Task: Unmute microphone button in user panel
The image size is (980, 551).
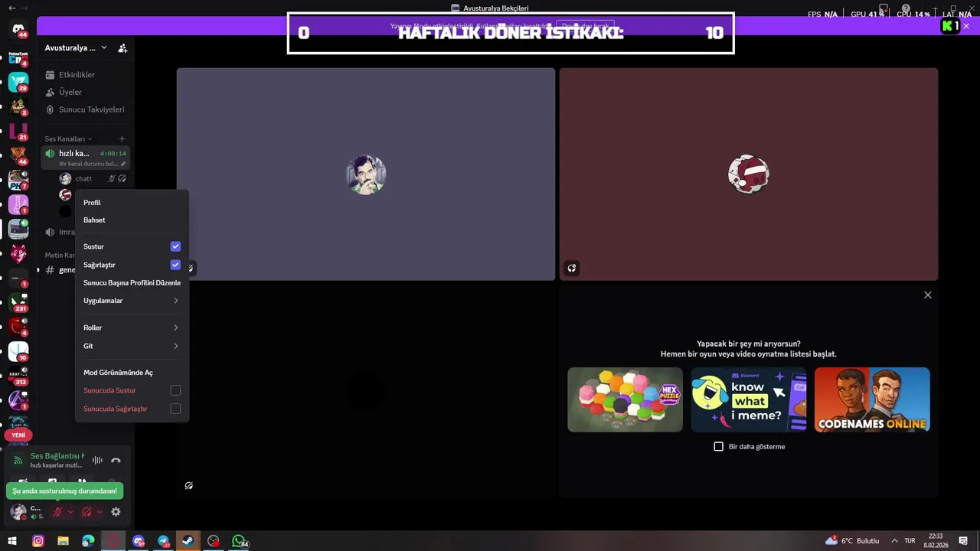Action: (57, 512)
